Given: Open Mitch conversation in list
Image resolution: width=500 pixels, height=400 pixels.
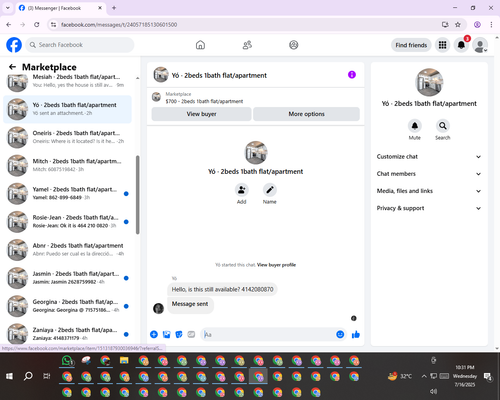Looking at the screenshot, I should [x=67, y=165].
